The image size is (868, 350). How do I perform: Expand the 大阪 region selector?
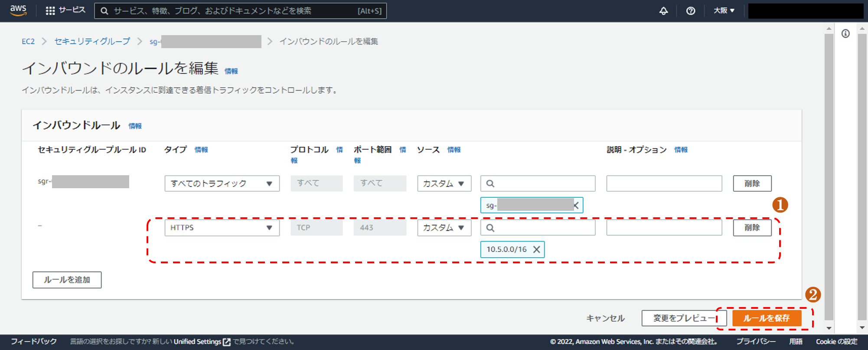pyautogui.click(x=724, y=11)
